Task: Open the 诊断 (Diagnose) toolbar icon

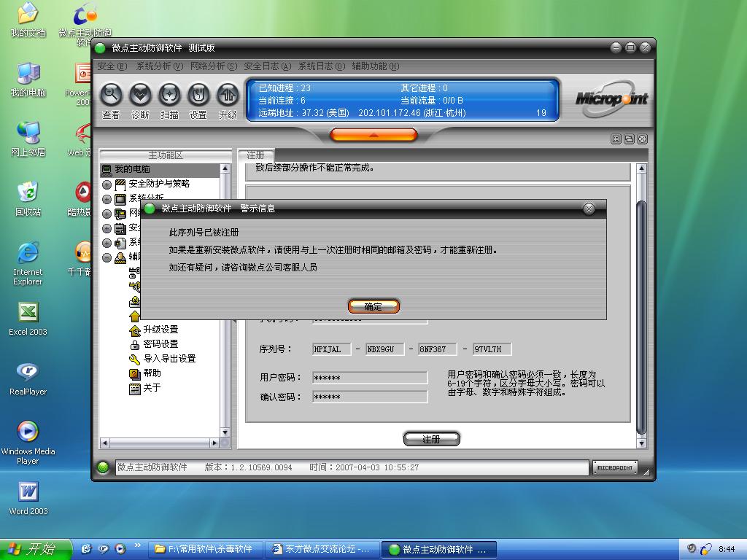Action: 141,96
